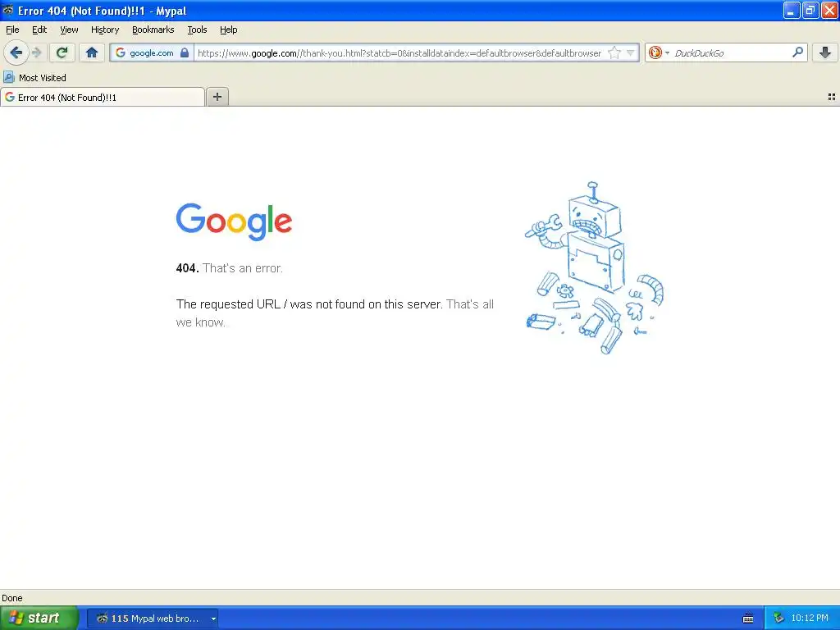The height and width of the screenshot is (630, 840).
Task: Restore down the Mypal window
Action: [x=810, y=10]
